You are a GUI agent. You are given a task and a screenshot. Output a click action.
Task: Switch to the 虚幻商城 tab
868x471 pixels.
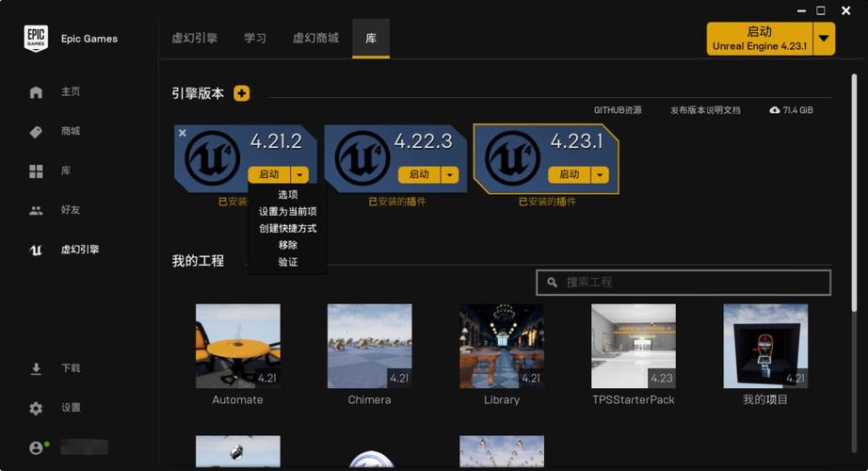[x=315, y=39]
